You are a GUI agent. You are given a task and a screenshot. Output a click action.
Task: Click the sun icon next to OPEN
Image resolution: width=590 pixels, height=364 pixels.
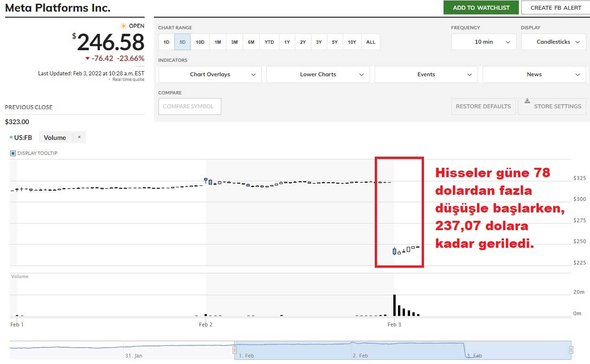pos(123,26)
